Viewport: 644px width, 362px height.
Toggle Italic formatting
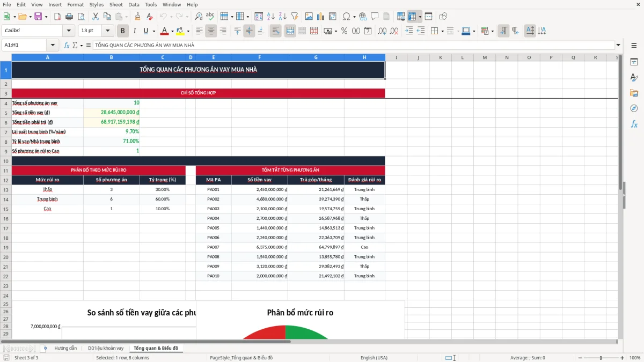pyautogui.click(x=134, y=31)
